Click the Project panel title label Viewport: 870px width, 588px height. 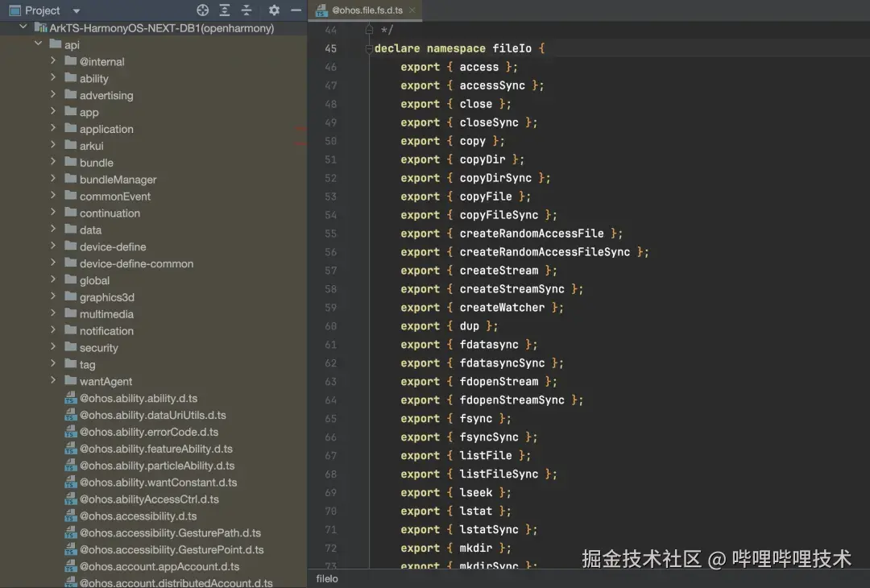pyautogui.click(x=42, y=10)
